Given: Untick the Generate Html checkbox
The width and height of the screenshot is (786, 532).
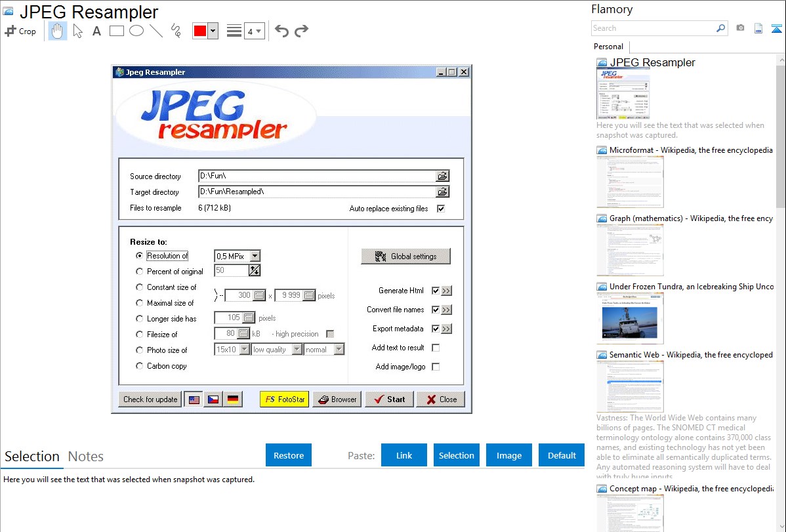Looking at the screenshot, I should tap(436, 291).
